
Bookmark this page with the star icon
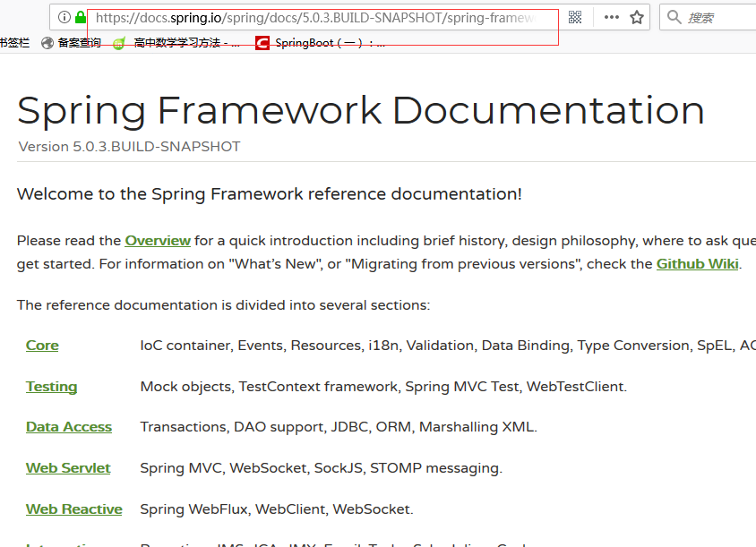pyautogui.click(x=637, y=17)
